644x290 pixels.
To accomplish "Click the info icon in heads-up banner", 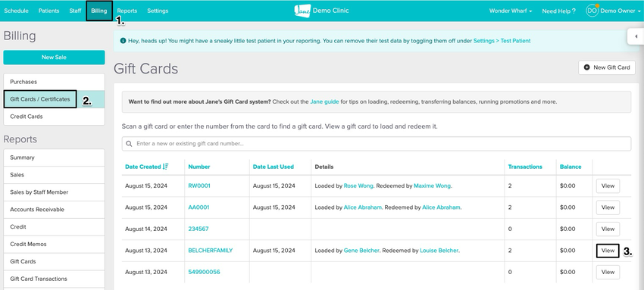I will [x=123, y=41].
